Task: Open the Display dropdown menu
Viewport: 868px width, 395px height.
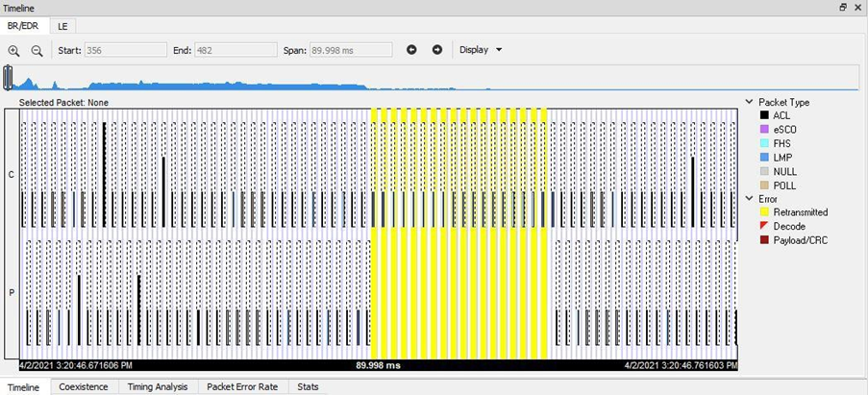Action: tap(481, 50)
